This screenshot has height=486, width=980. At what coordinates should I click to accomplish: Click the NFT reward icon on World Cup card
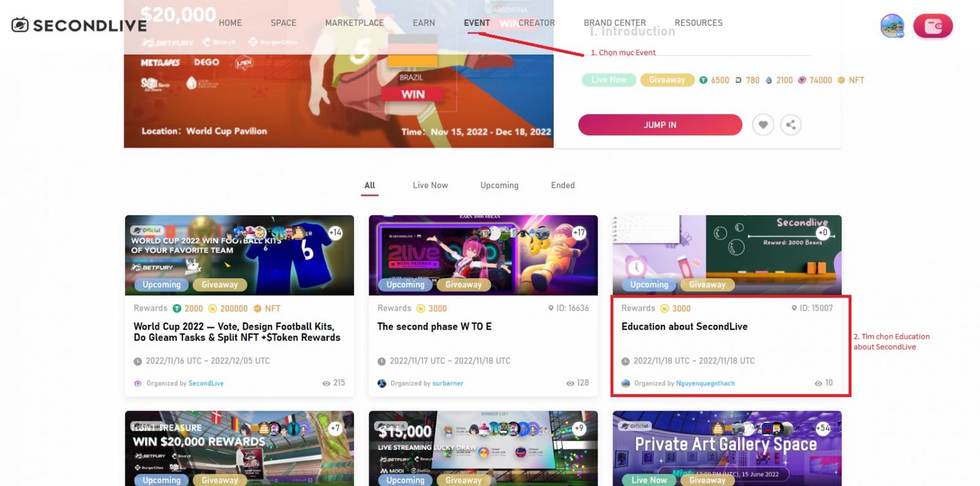point(258,308)
